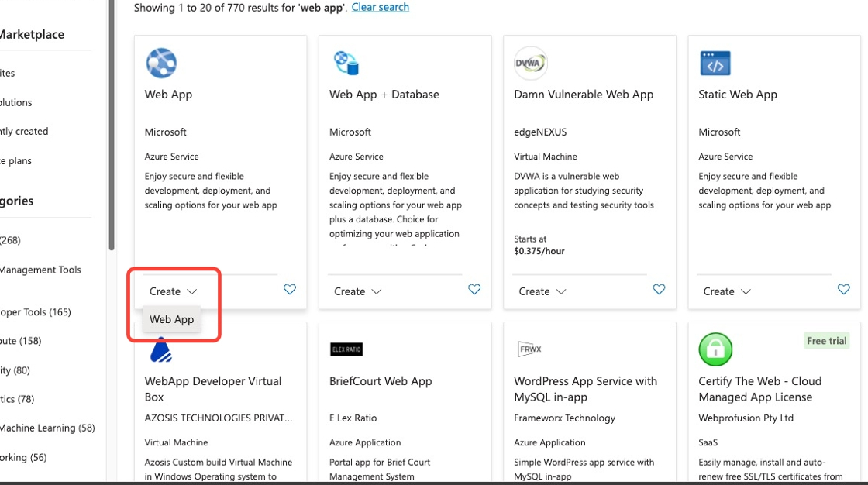Image resolution: width=868 pixels, height=485 pixels.
Task: Click the Static Web App code icon
Action: pyautogui.click(x=715, y=63)
